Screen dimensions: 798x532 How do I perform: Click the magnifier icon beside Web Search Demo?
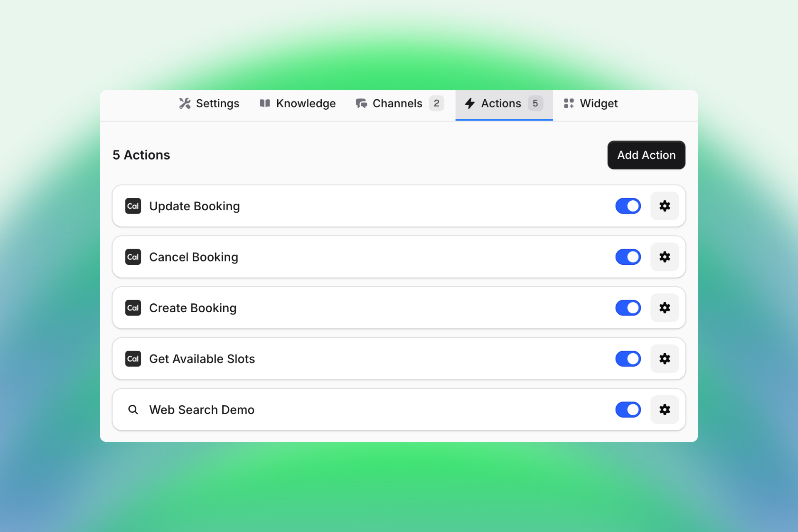(133, 410)
